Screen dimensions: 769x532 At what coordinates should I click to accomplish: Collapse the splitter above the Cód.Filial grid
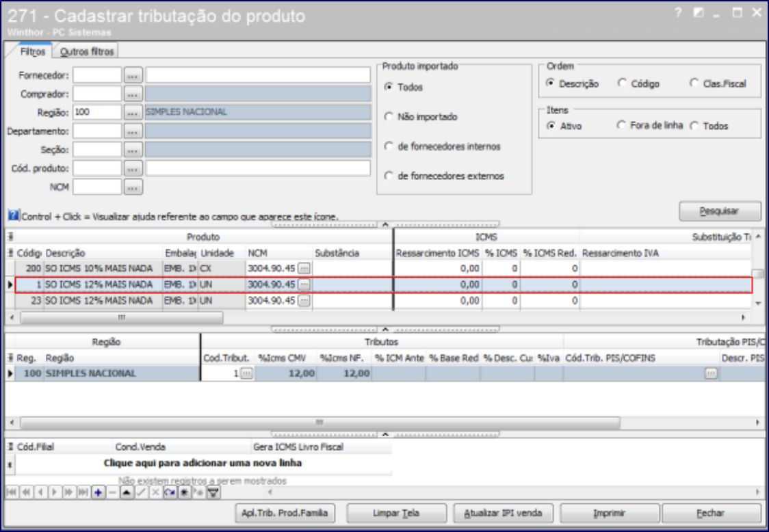click(x=385, y=434)
